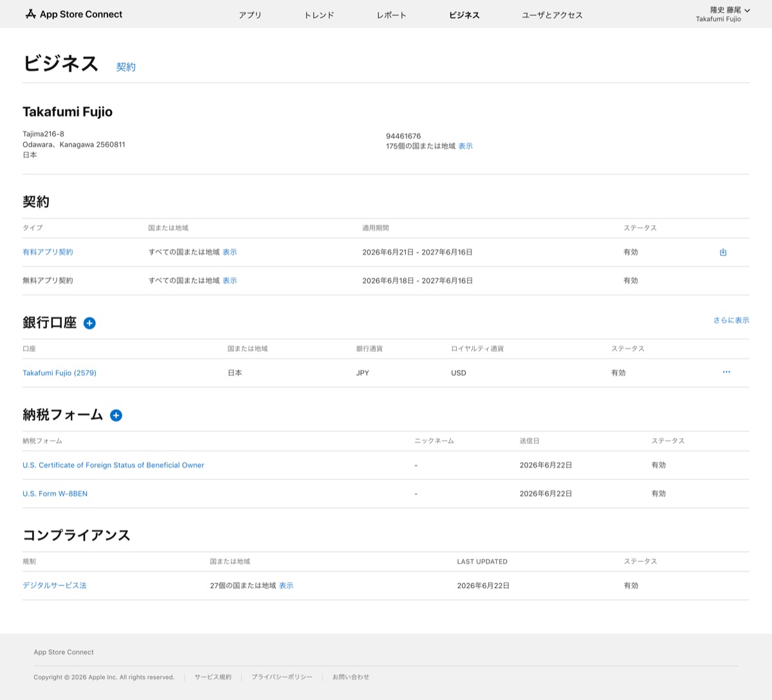Click the Takafumi Fujio name heading
Screen dimensions: 772x700
pos(68,112)
